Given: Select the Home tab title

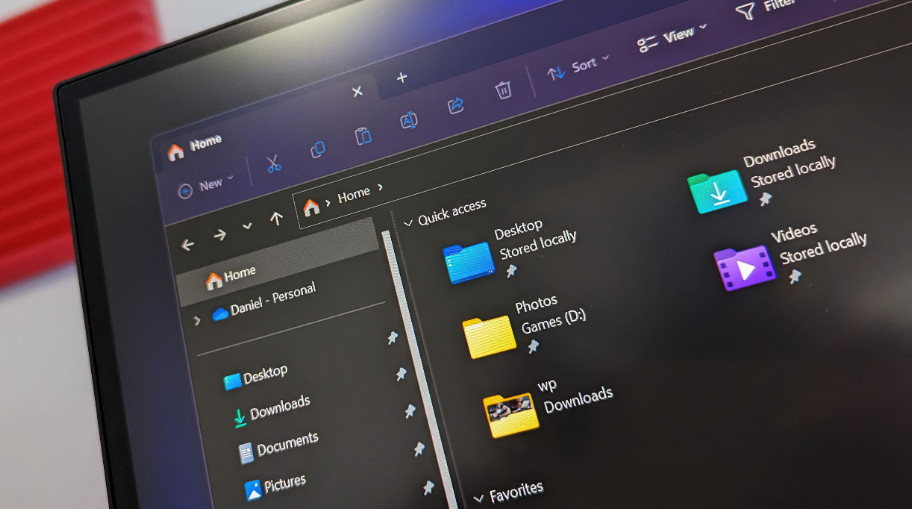Looking at the screenshot, I should coord(206,142).
